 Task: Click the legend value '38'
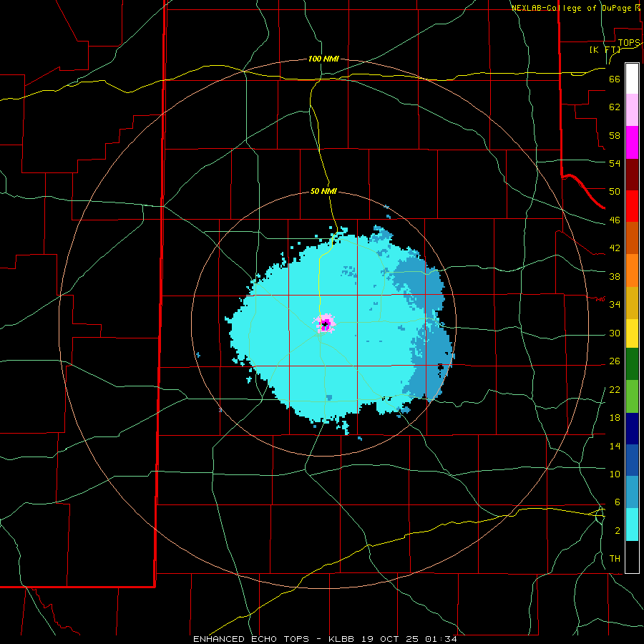click(x=615, y=276)
